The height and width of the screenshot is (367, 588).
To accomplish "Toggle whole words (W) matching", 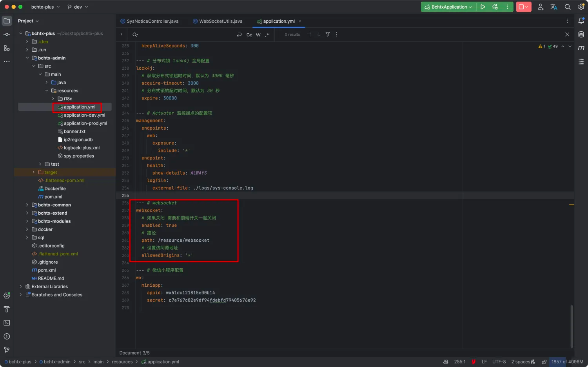I will (x=258, y=34).
